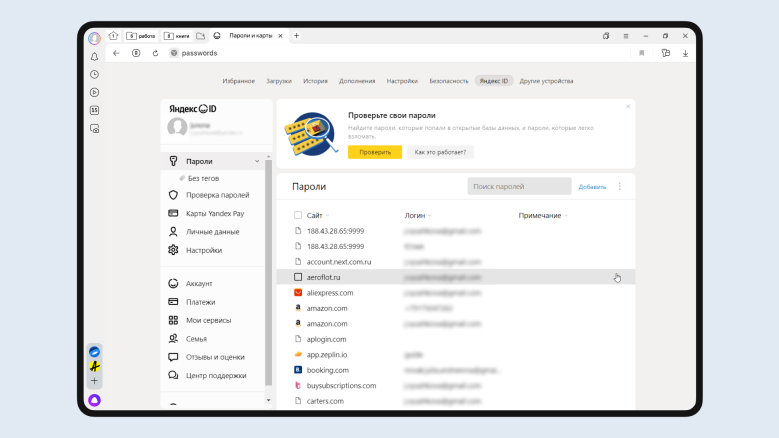The image size is (779, 438).
Task: Click the page reload icon
Action: pos(155,53)
